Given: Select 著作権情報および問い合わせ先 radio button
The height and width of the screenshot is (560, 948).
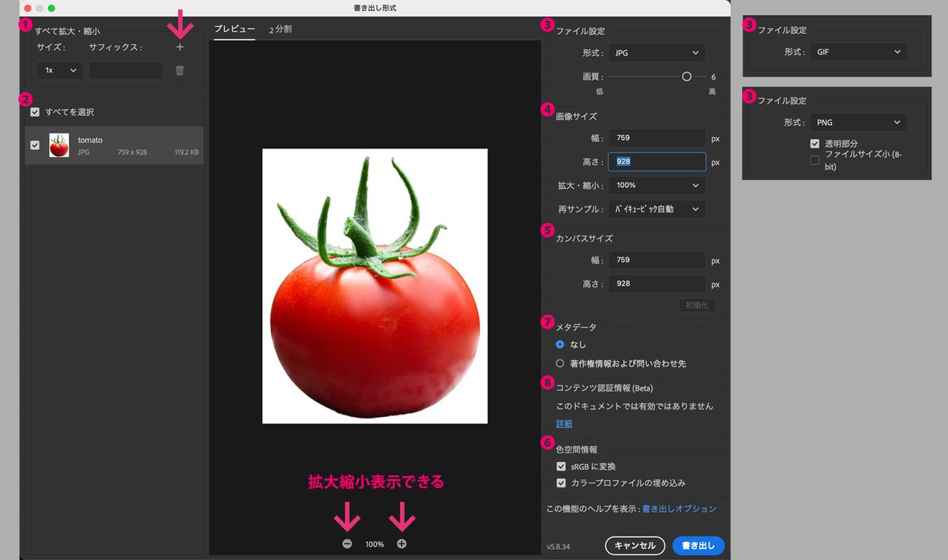Looking at the screenshot, I should (560, 363).
